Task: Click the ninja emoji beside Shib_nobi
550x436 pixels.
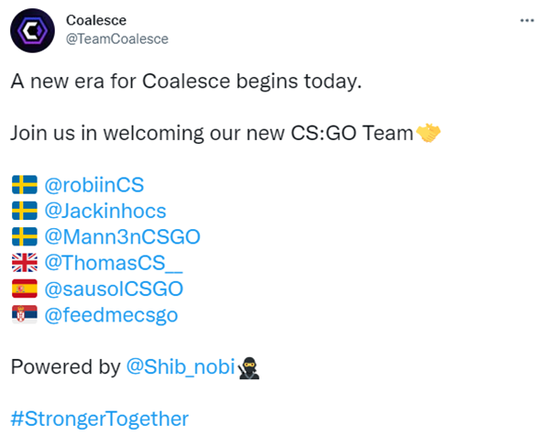Action: [x=249, y=368]
